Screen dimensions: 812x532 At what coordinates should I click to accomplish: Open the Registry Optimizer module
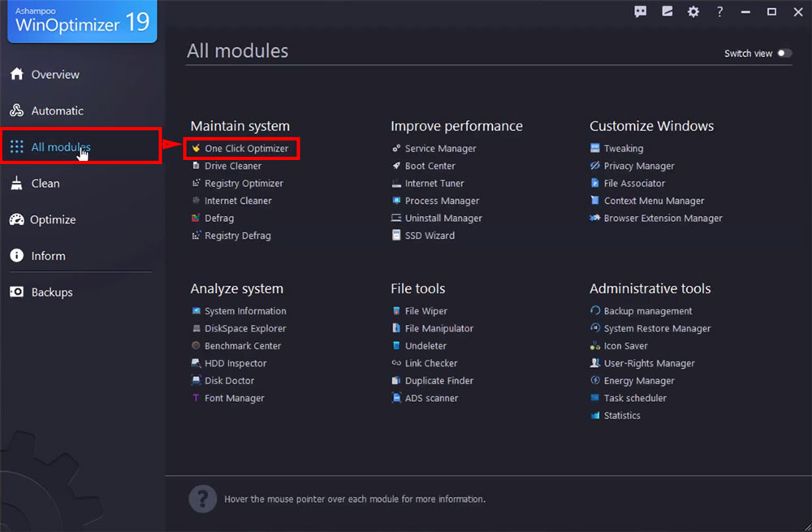tap(244, 184)
